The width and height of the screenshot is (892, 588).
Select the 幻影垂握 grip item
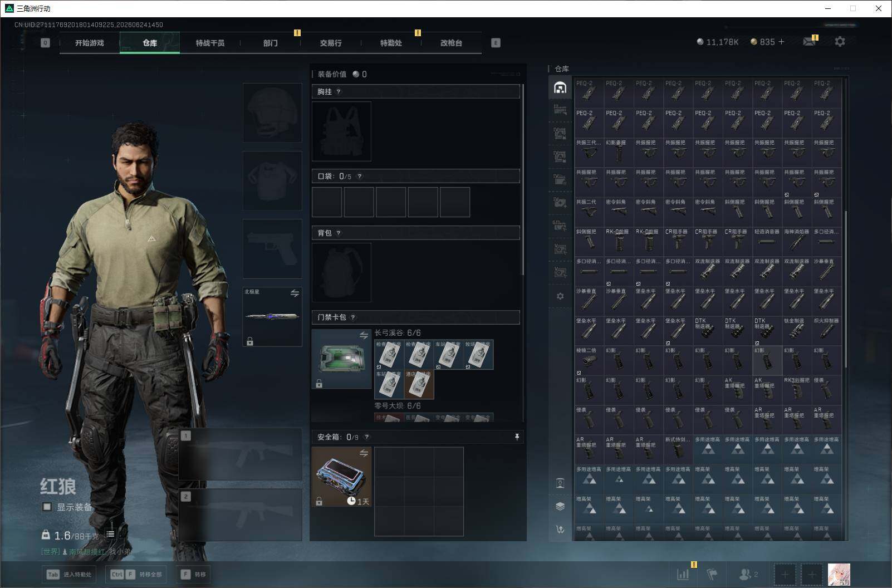tap(619, 153)
